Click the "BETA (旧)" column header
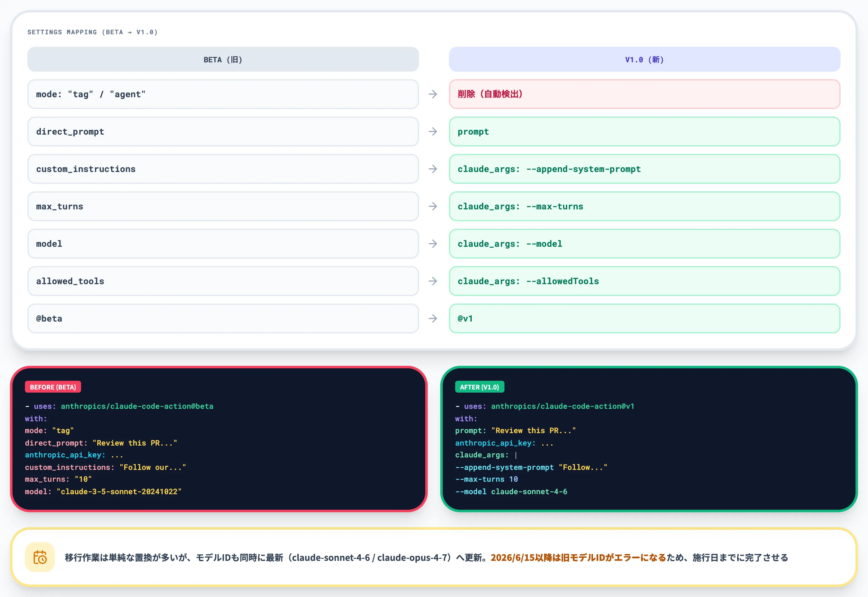The width and height of the screenshot is (868, 597). [x=223, y=60]
